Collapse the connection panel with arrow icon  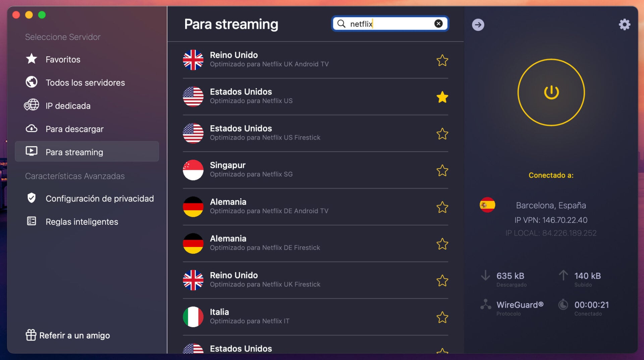point(478,24)
